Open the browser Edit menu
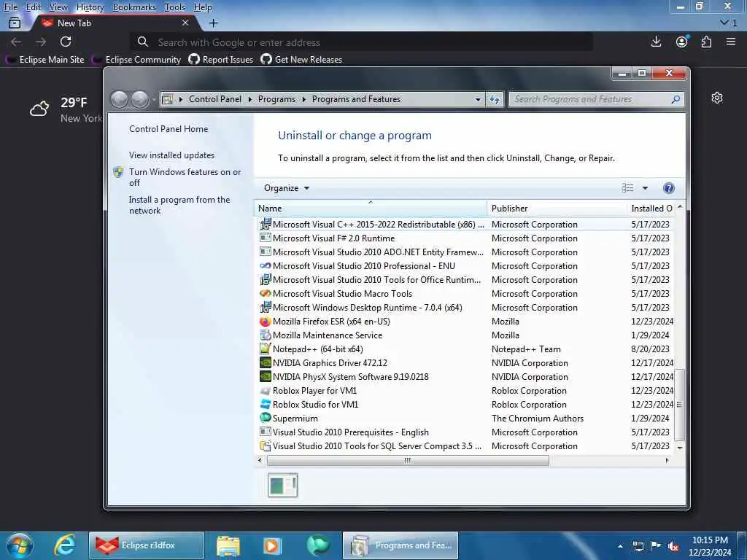Viewport: 747px width, 560px height. [34, 7]
